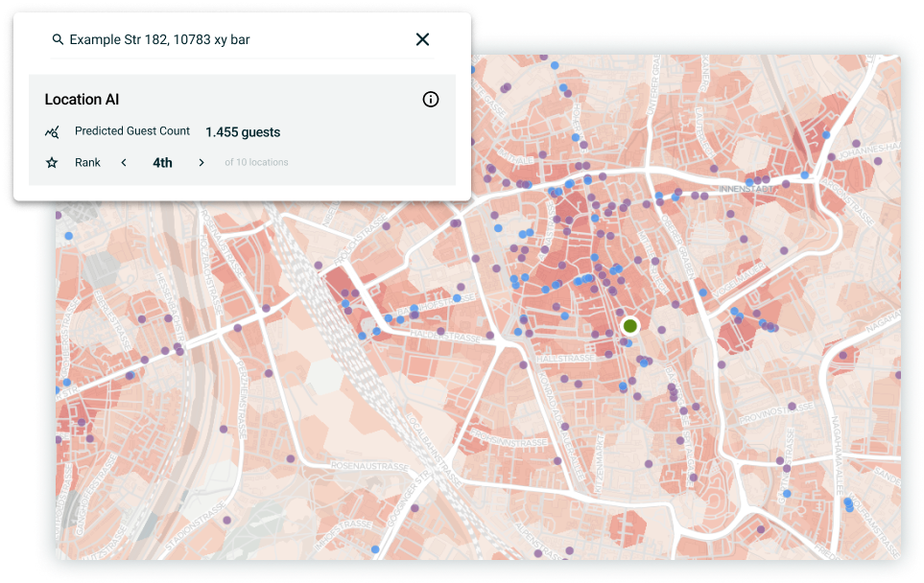The image size is (924, 583).
Task: Go to the next rank with right chevron
Action: click(201, 163)
